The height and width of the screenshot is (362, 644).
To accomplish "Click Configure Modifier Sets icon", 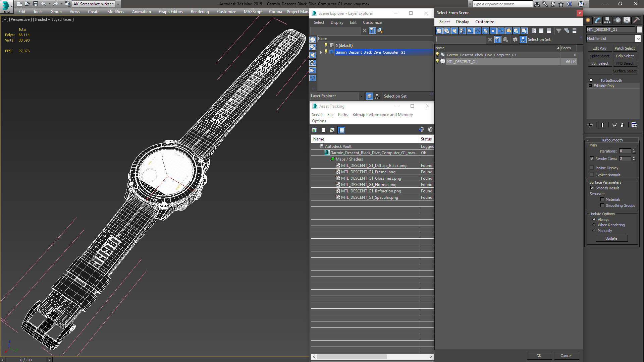I will [x=634, y=125].
